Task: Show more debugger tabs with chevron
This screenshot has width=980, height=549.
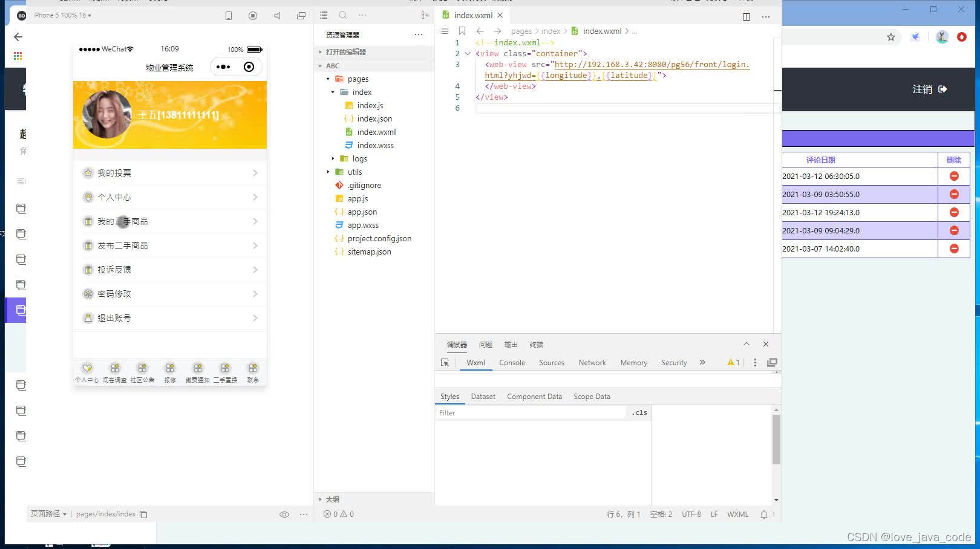Action: (x=702, y=363)
